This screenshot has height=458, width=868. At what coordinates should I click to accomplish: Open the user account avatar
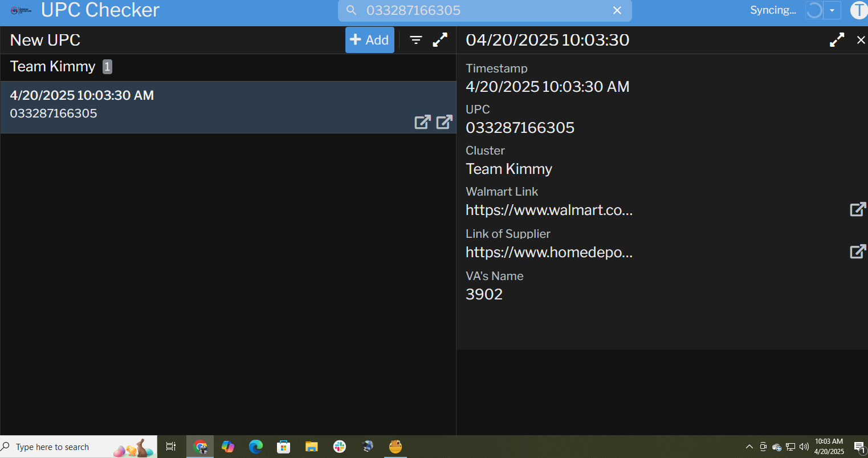(x=858, y=10)
